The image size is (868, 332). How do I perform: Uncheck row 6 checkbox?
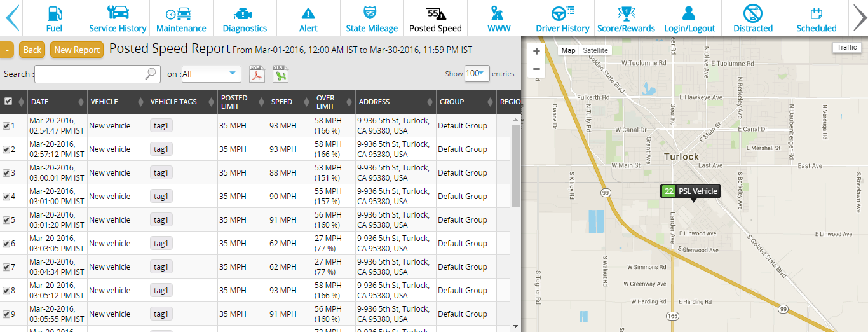click(x=6, y=244)
